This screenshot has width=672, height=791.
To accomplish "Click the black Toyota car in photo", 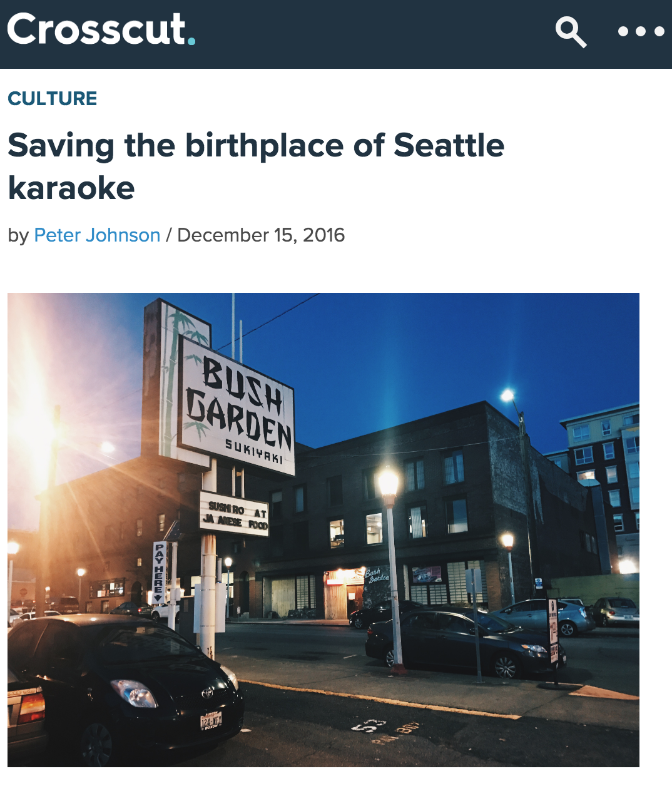I will pos(125,688).
